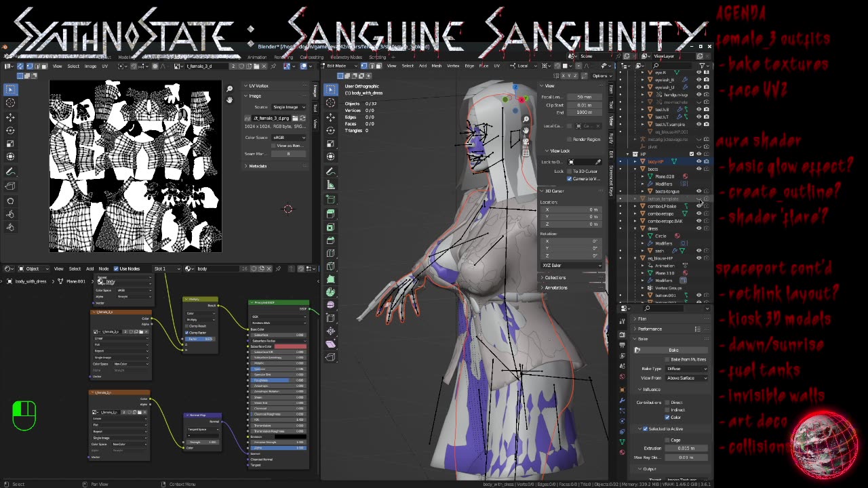Open the UV menu in UV editor
This screenshot has height=488, width=868.
(x=104, y=66)
